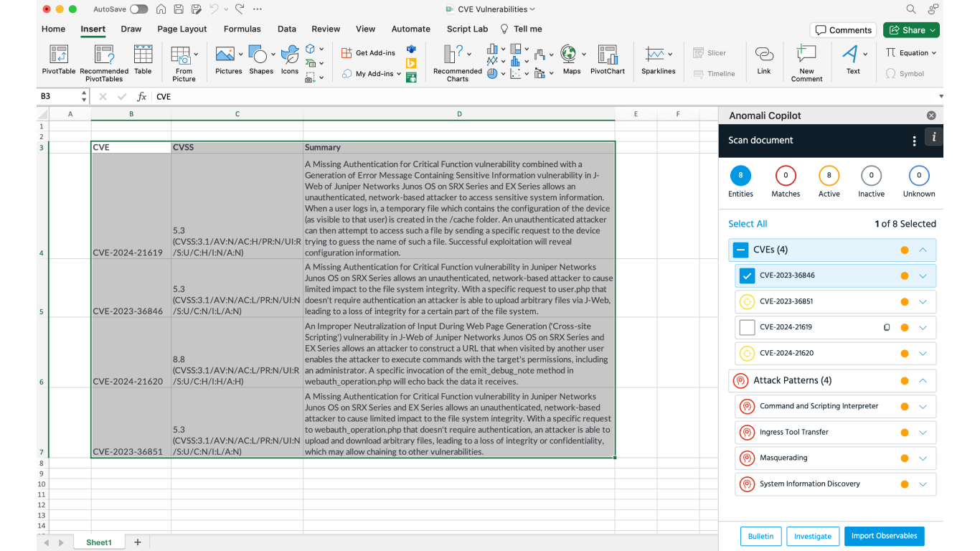Image resolution: width=980 pixels, height=551 pixels.
Task: Open the Comments pane
Action: coord(843,30)
